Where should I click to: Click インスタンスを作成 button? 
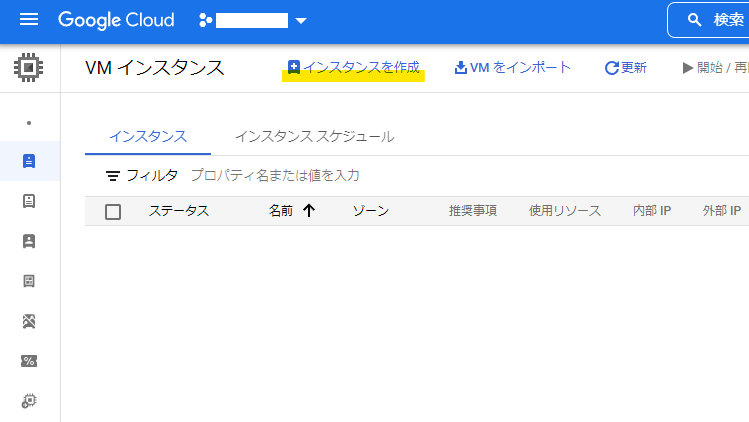(353, 67)
